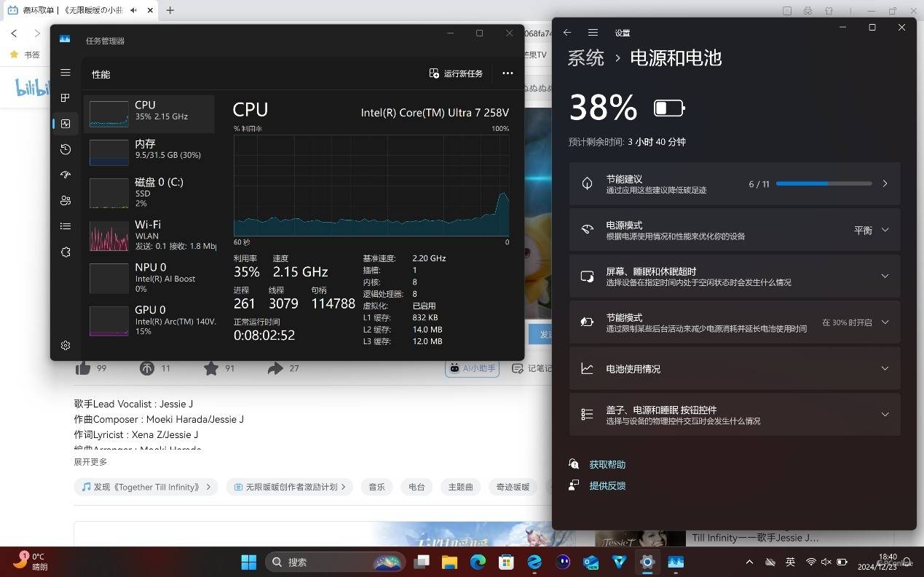Open the 电源模式 平衡 dropdown

click(x=872, y=230)
